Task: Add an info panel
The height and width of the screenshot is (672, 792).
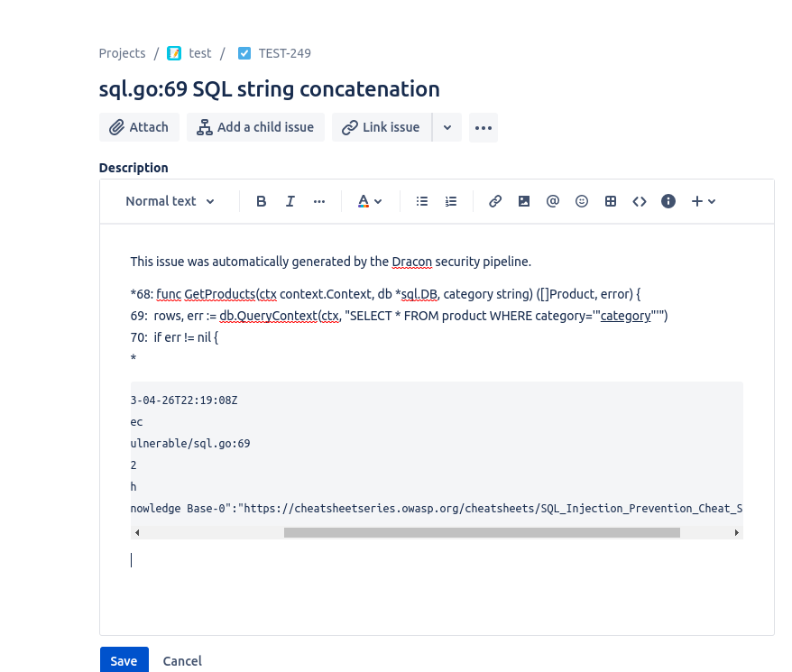Action: coord(668,201)
